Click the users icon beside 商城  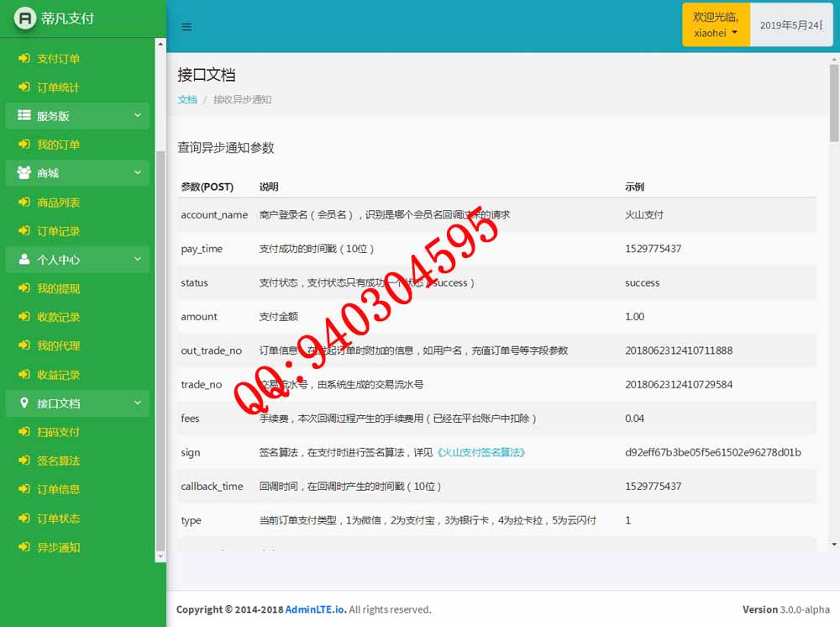pos(24,173)
